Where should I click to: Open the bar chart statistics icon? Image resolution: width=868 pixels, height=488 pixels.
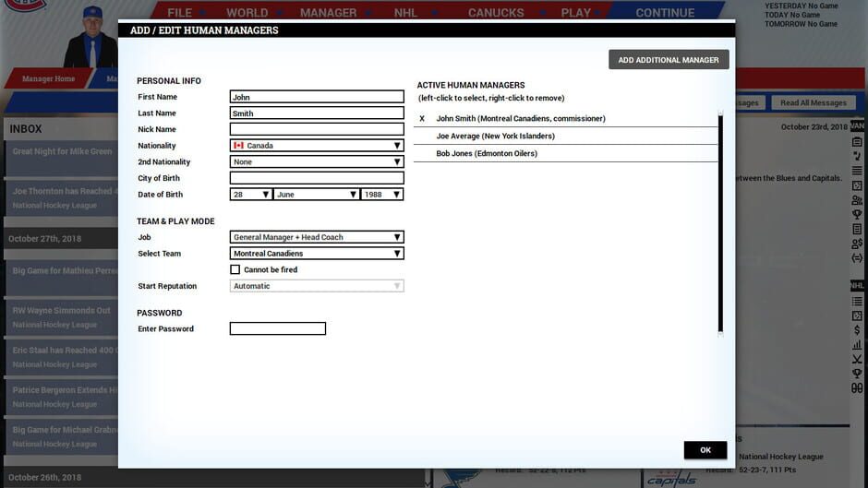(857, 345)
